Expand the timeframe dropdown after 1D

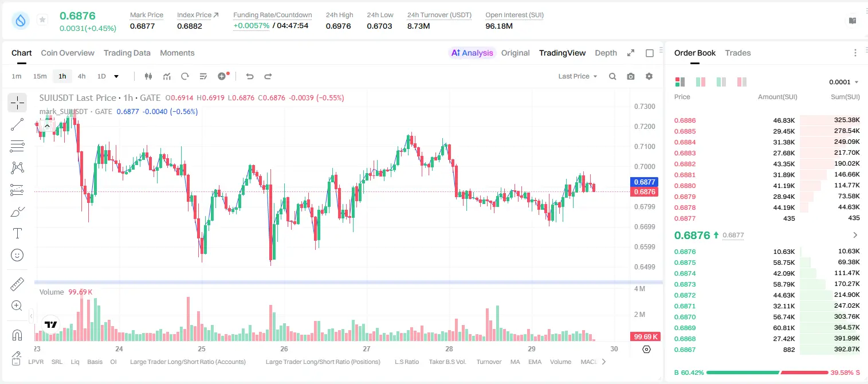(x=116, y=76)
